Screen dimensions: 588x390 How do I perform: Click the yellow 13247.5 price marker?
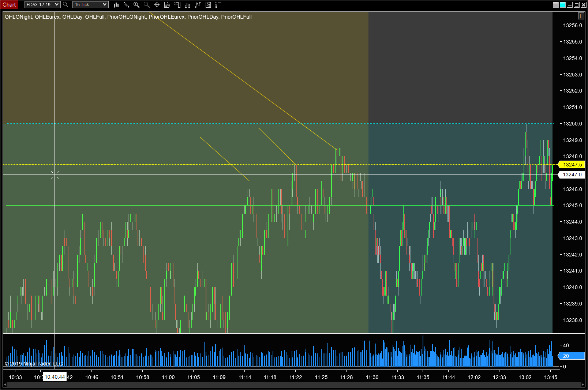tap(572, 165)
